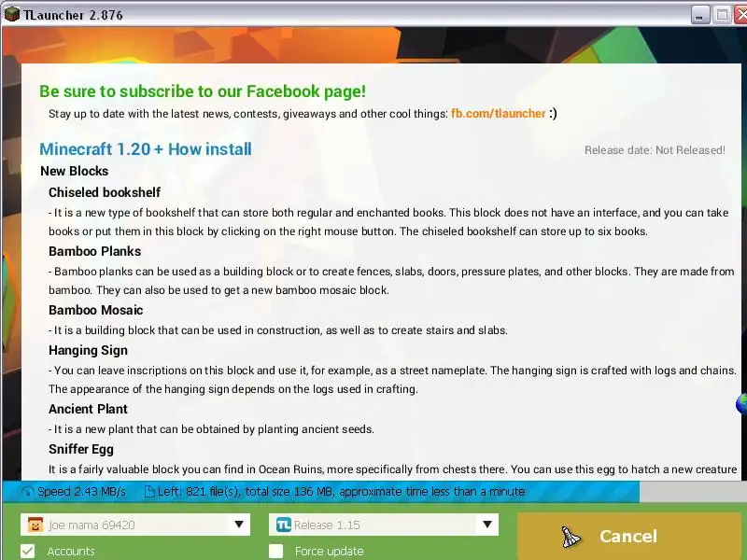Click the Accounts label text
This screenshot has height=560, width=747.
[71, 552]
